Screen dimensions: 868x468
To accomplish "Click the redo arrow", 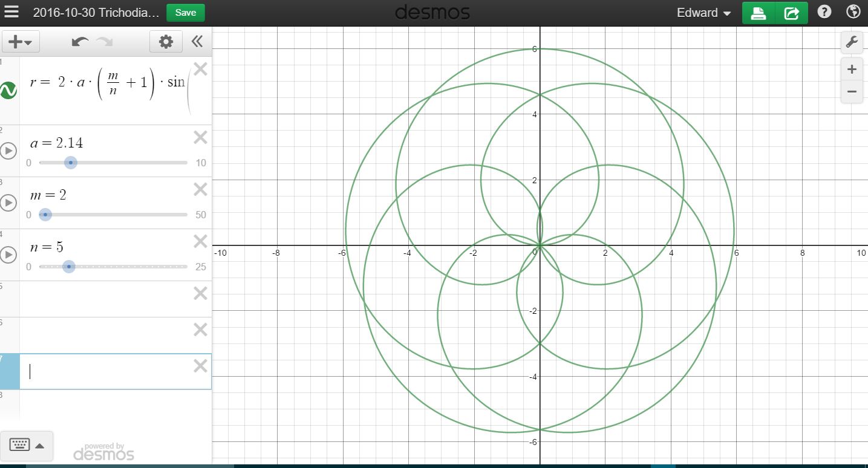I will click(105, 41).
